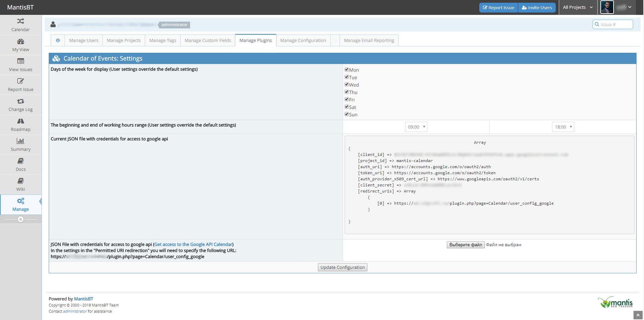This screenshot has height=320, width=644.
Task: Click the user avatar picture
Action: [x=607, y=7]
